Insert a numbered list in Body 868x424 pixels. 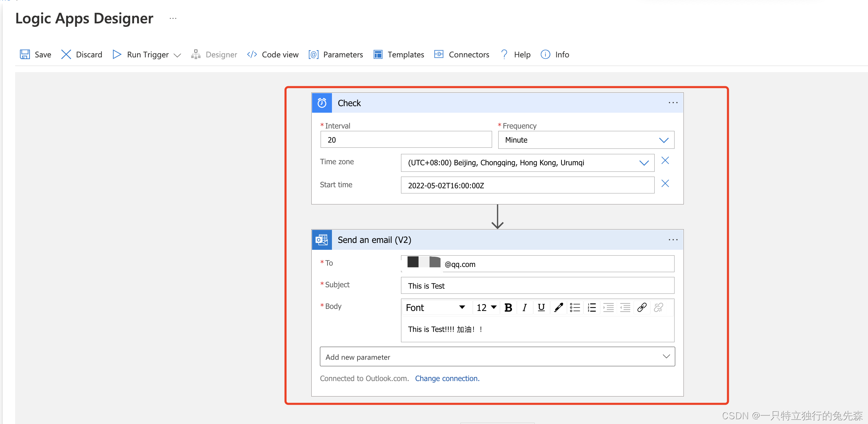pos(592,308)
